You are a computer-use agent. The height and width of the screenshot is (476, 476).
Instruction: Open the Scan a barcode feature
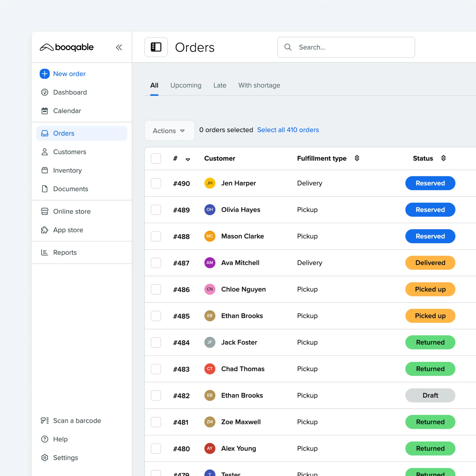click(77, 420)
